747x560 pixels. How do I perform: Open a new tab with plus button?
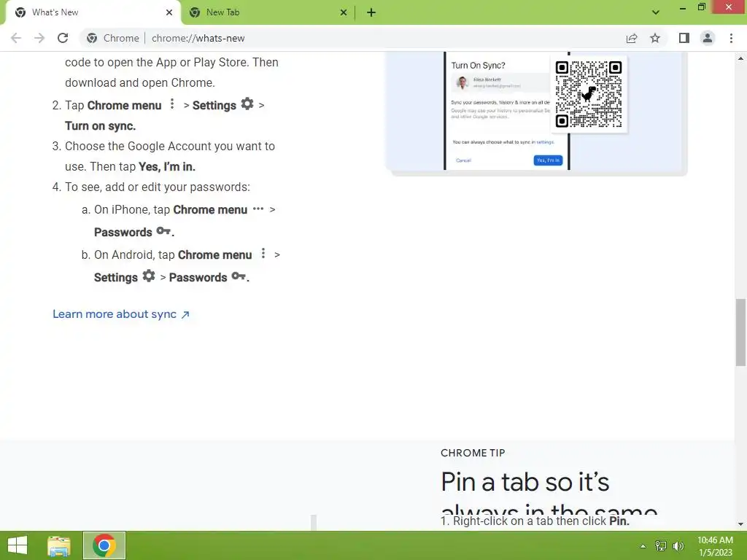click(371, 12)
